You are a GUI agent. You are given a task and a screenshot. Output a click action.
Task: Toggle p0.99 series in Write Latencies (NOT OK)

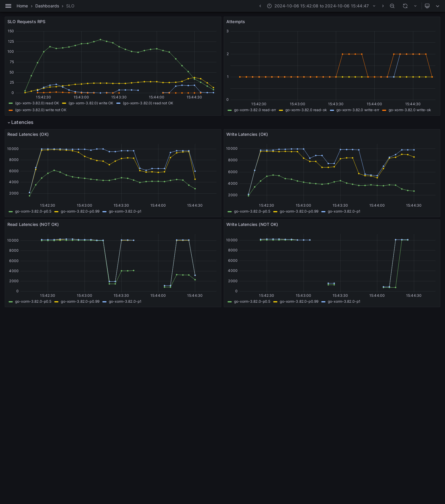click(x=299, y=302)
